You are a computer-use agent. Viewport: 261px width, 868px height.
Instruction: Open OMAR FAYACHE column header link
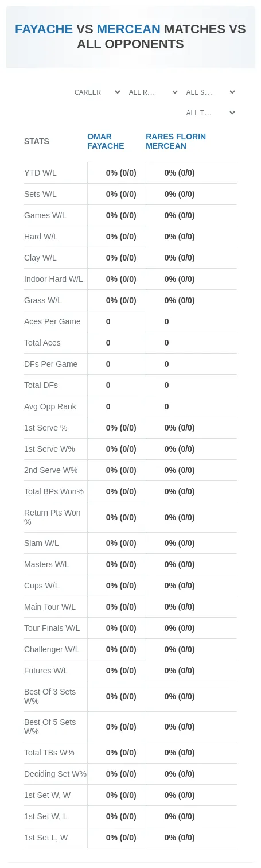pyautogui.click(x=106, y=141)
